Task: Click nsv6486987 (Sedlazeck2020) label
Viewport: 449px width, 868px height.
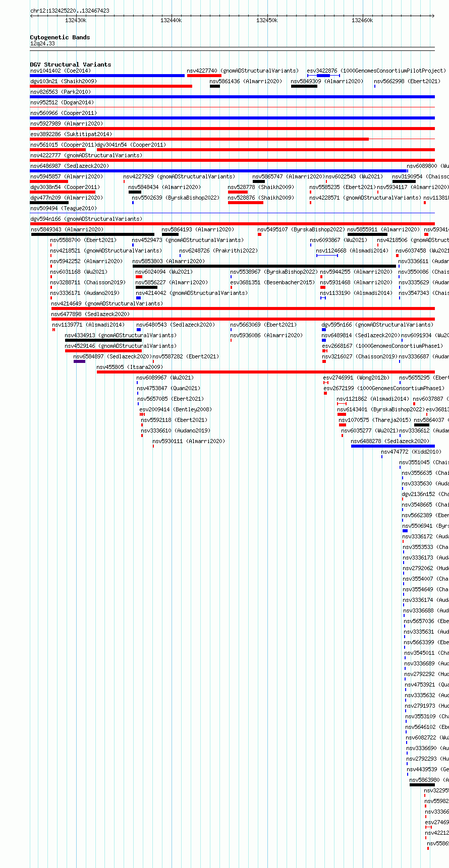Action: pyautogui.click(x=70, y=166)
